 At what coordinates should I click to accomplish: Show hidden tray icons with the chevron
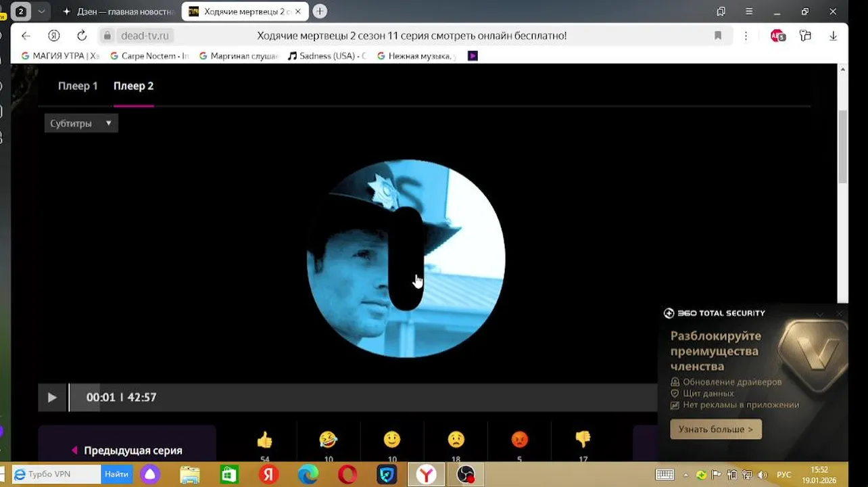(686, 475)
